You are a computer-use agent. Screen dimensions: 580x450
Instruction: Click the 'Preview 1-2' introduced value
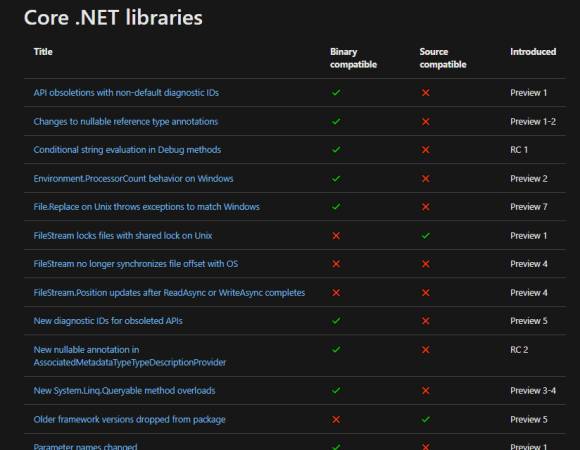(x=533, y=122)
